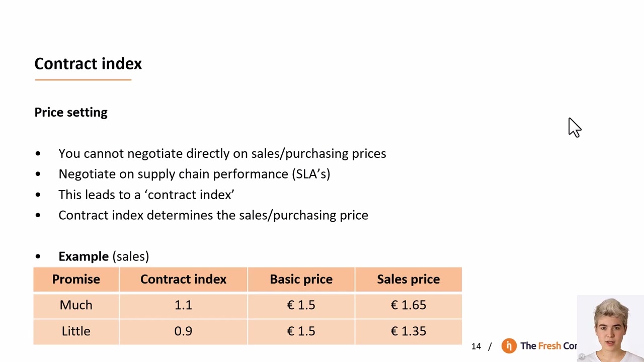Select the "Promise" table header
This screenshot has width=644, height=362.
coord(76,280)
